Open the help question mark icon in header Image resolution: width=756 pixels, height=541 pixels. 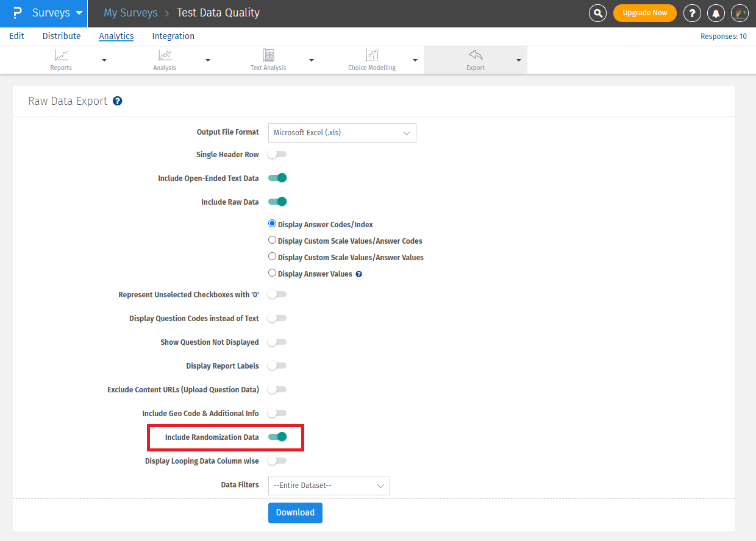click(x=692, y=13)
